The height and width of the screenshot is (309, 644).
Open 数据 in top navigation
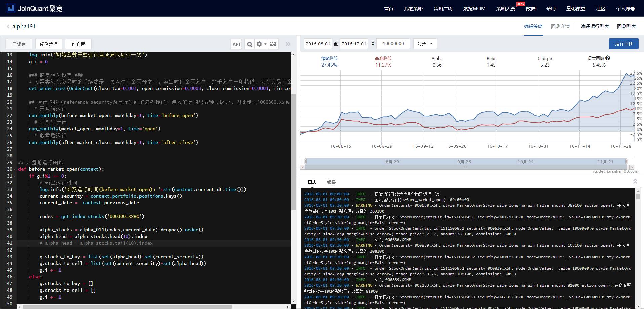530,9
